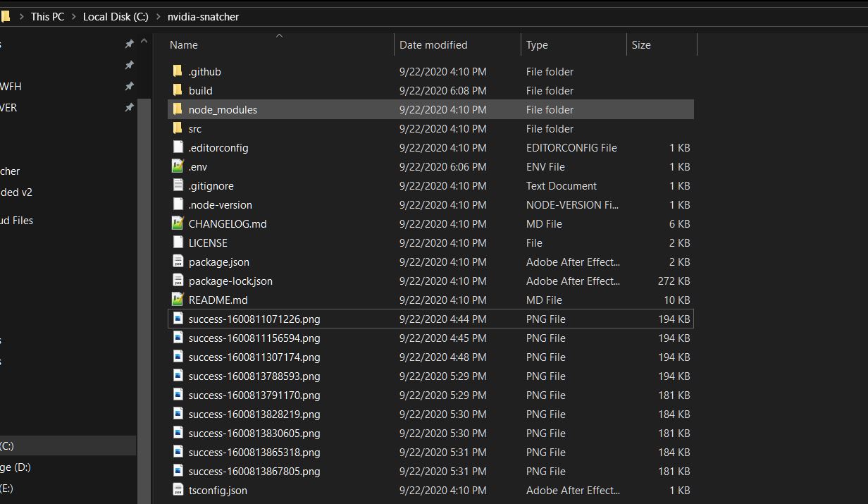Click the navigation pane scroll-up arrow
This screenshot has width=868, height=504.
coord(144,42)
